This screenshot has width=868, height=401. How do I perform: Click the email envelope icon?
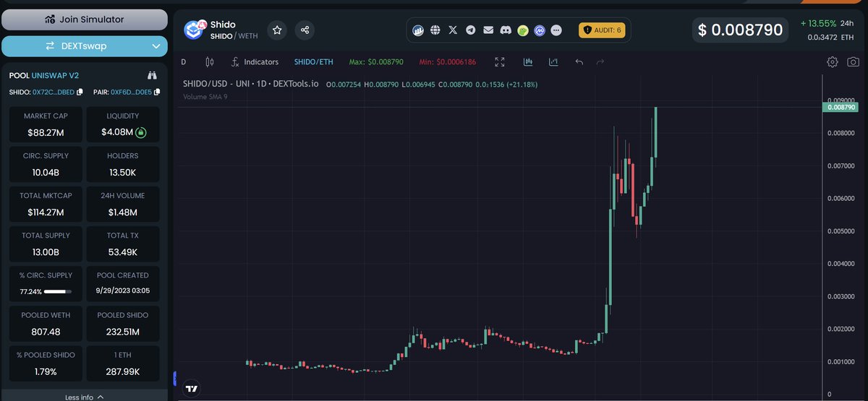tap(488, 30)
